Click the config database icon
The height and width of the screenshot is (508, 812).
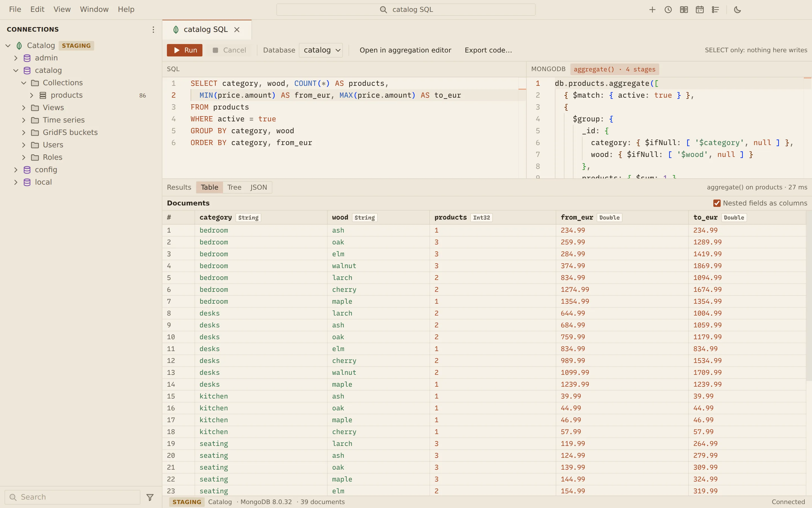27,170
